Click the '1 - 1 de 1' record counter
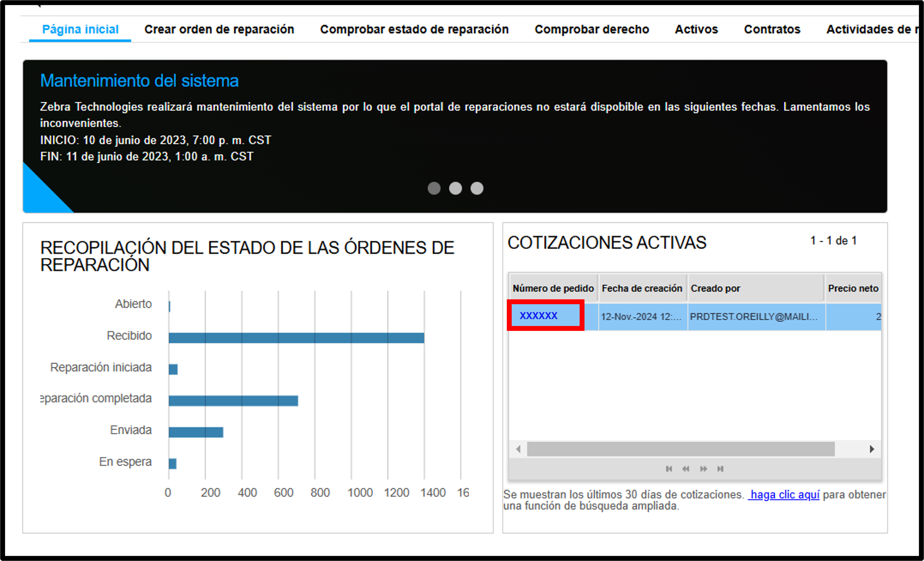Screen dimensions: 924x561 [x=833, y=241]
